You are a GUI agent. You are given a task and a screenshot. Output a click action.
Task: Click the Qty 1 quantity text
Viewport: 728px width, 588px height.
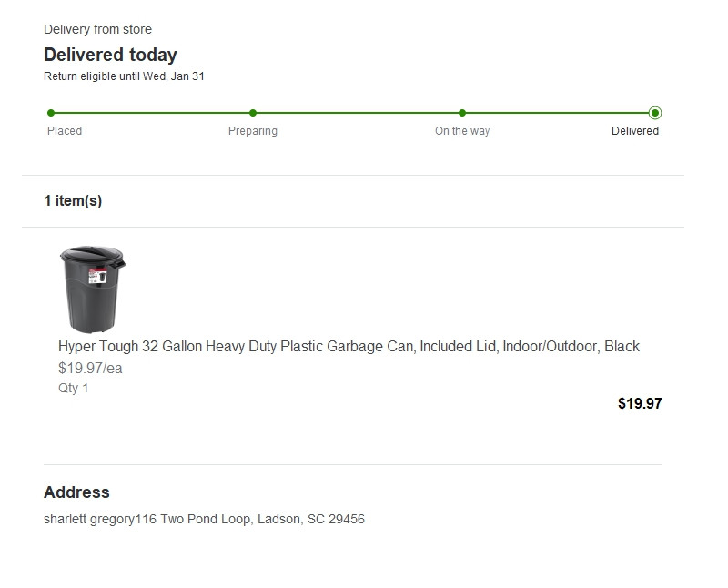pyautogui.click(x=74, y=389)
